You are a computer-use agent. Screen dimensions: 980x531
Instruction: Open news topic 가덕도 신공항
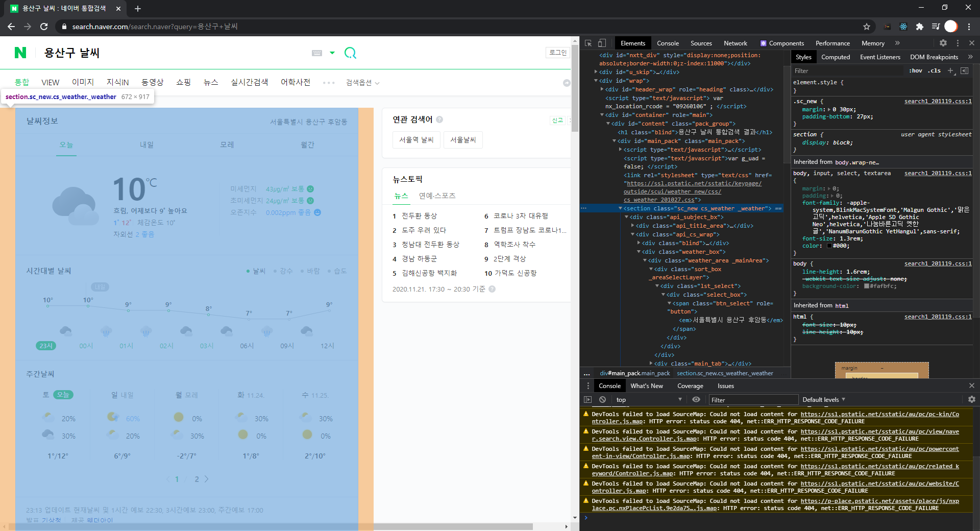tap(516, 273)
